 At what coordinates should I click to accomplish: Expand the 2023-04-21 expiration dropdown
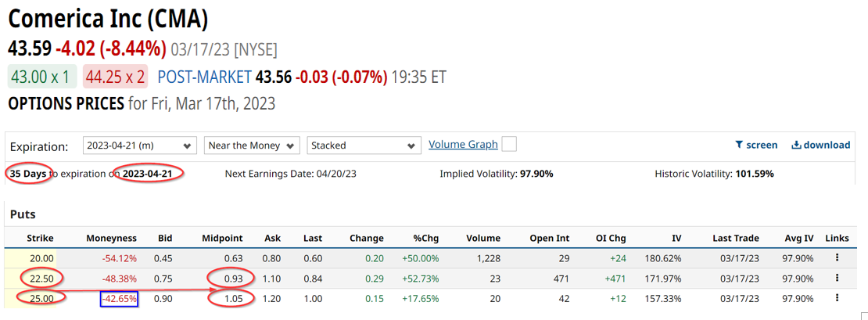coord(139,146)
